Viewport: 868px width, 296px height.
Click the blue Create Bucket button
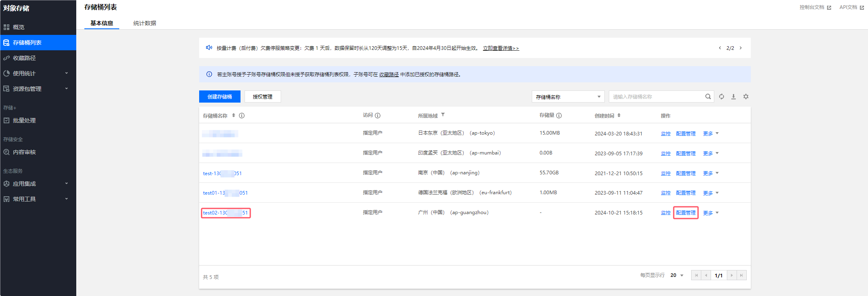coord(219,97)
